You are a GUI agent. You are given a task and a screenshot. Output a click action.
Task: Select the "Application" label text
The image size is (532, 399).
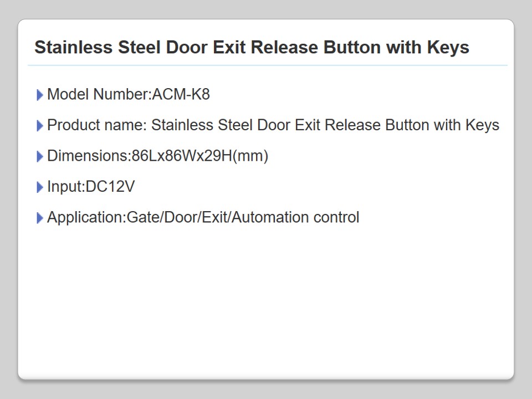[x=86, y=217]
